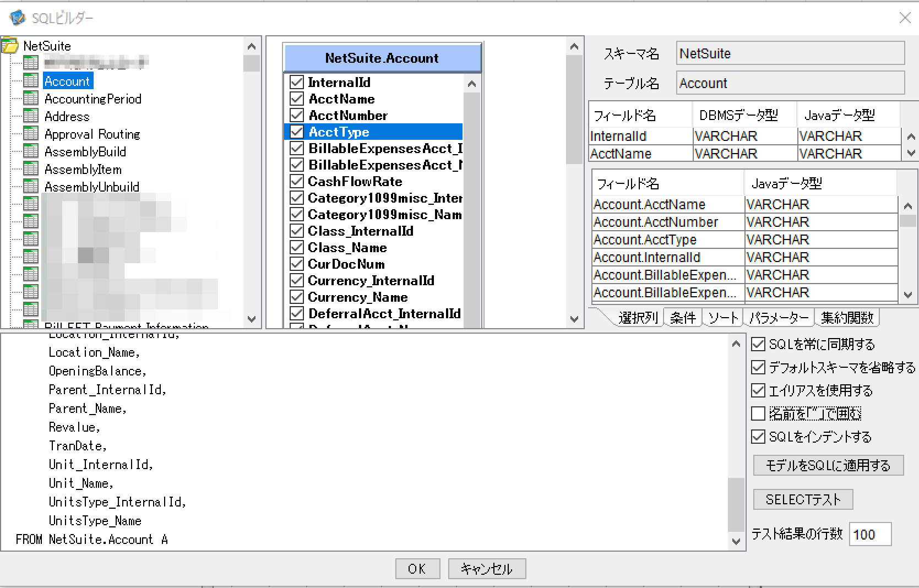919x588 pixels.
Task: Click up arrow of Account column list scrollbar
Action: 471,84
